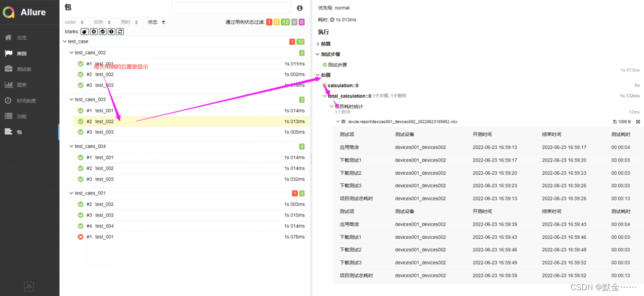
Task: Toggle the gray skipped status filter 0
Action: coord(294,22)
